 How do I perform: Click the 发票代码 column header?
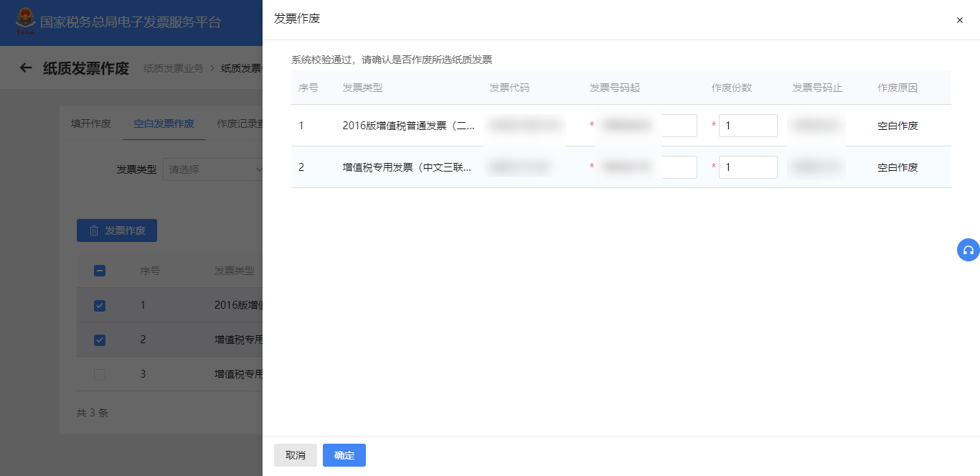coord(509,88)
